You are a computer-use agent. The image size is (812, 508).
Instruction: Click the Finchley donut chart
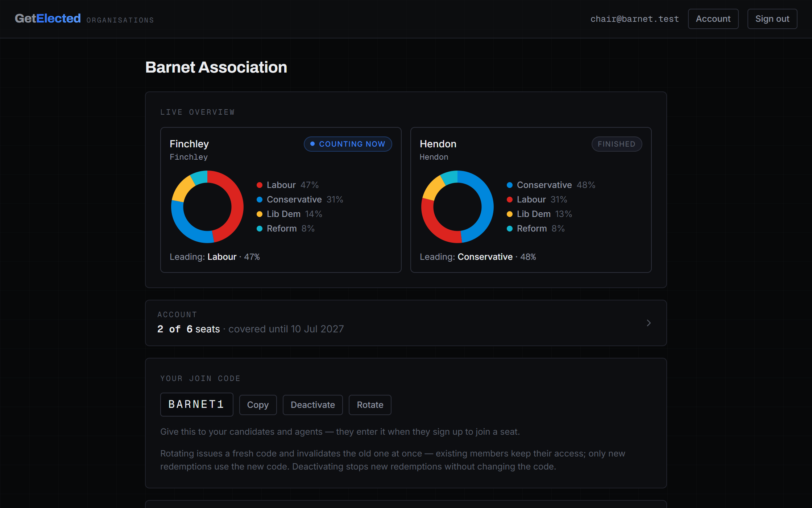[207, 207]
